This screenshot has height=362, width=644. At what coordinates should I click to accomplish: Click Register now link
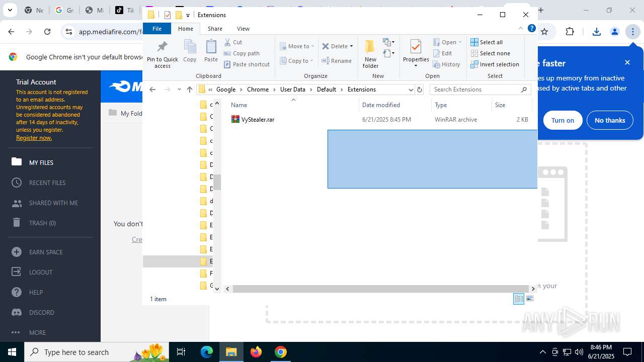34,138
